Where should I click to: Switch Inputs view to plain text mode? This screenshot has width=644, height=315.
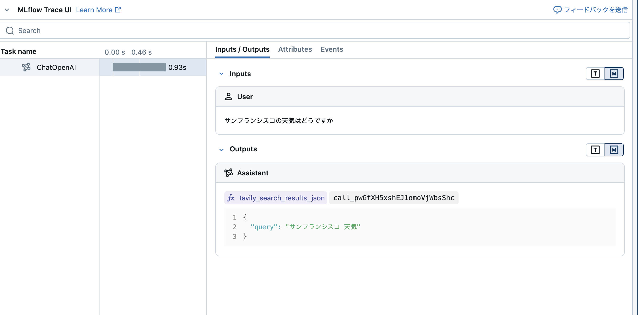(x=595, y=74)
